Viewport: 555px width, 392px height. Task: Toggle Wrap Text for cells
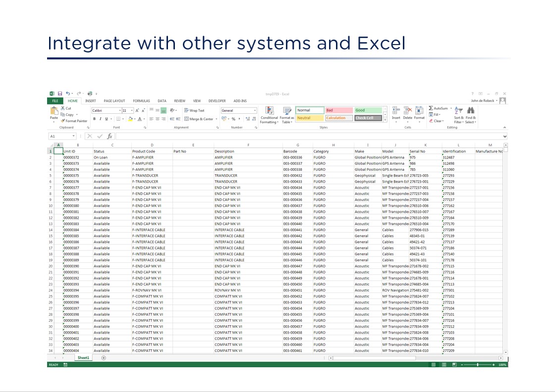(x=194, y=110)
